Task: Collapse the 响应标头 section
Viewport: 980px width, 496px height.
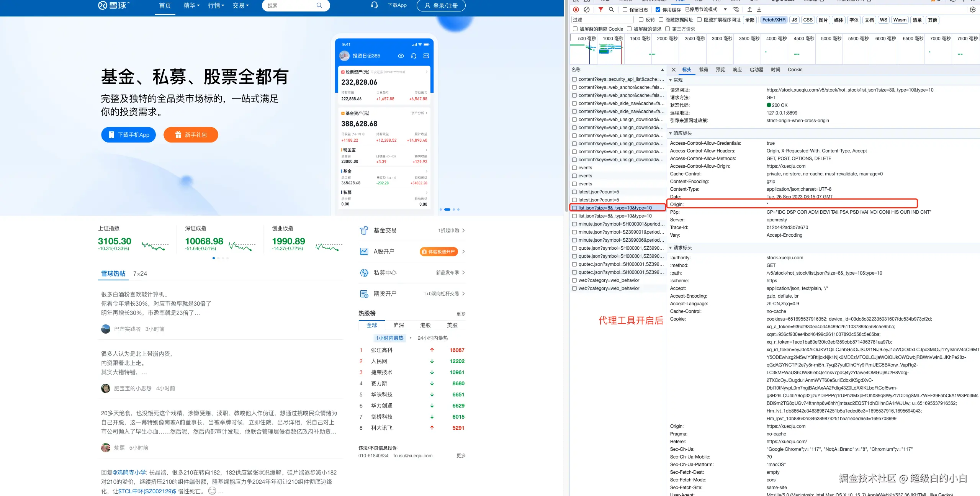Action: (682, 133)
